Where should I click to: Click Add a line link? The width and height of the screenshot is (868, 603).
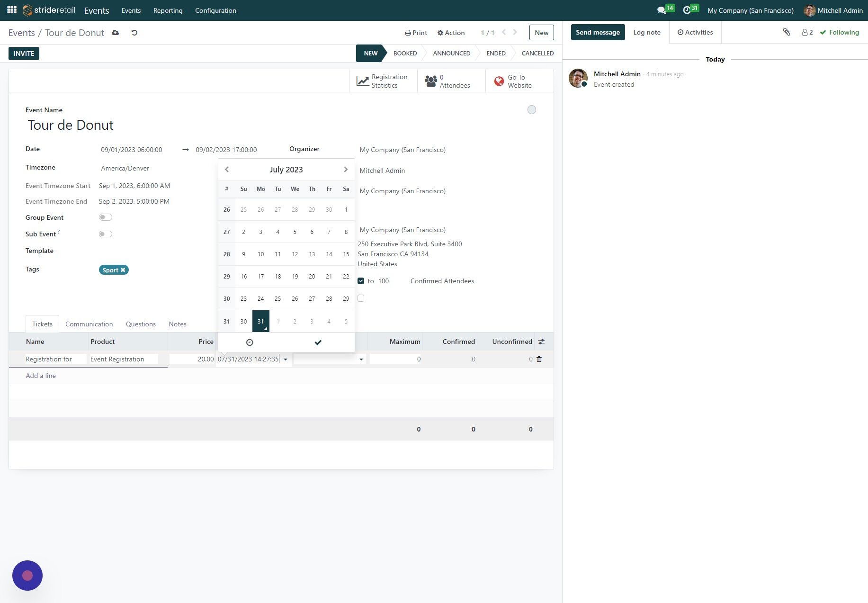(x=41, y=376)
